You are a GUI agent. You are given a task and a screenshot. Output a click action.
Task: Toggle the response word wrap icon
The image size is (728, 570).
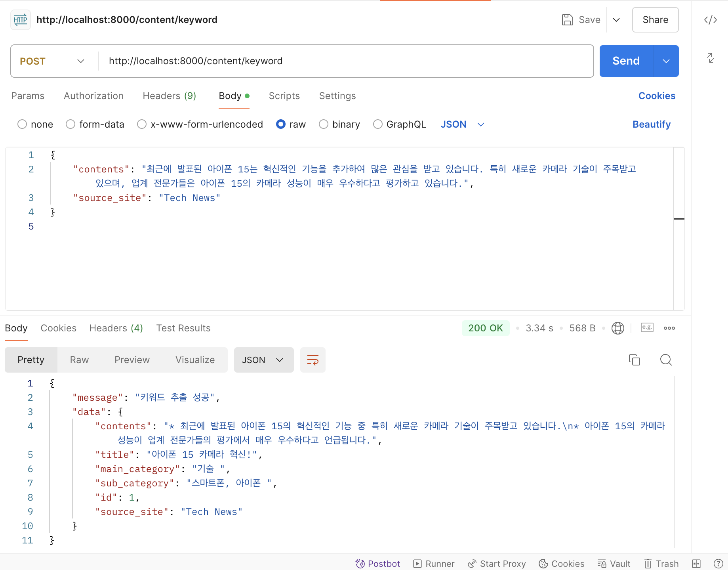(313, 360)
